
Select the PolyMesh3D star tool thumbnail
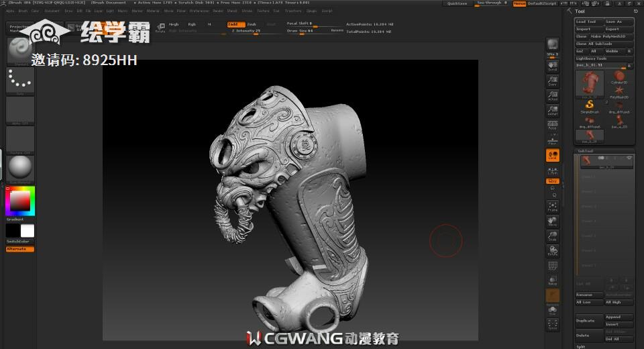pos(619,92)
